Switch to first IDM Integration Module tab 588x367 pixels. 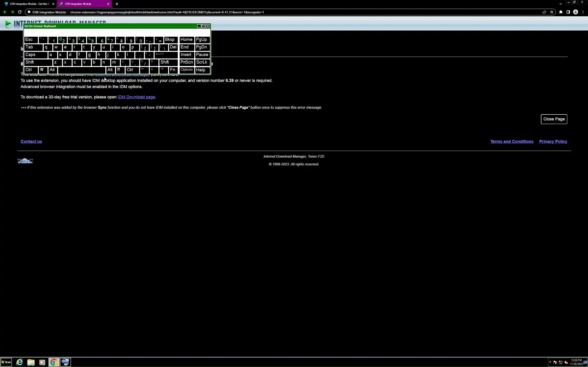(x=29, y=4)
